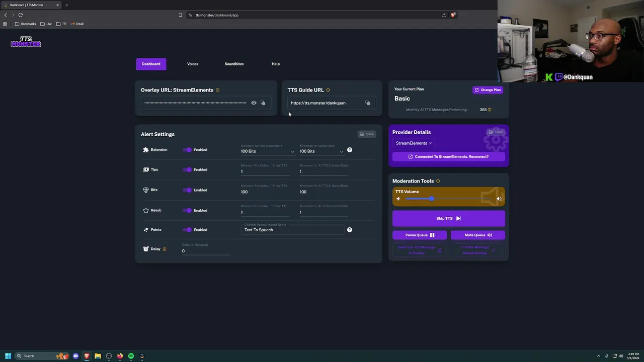
Task: Click the Bits minimum for AI TTS field
Action: (x=324, y=192)
